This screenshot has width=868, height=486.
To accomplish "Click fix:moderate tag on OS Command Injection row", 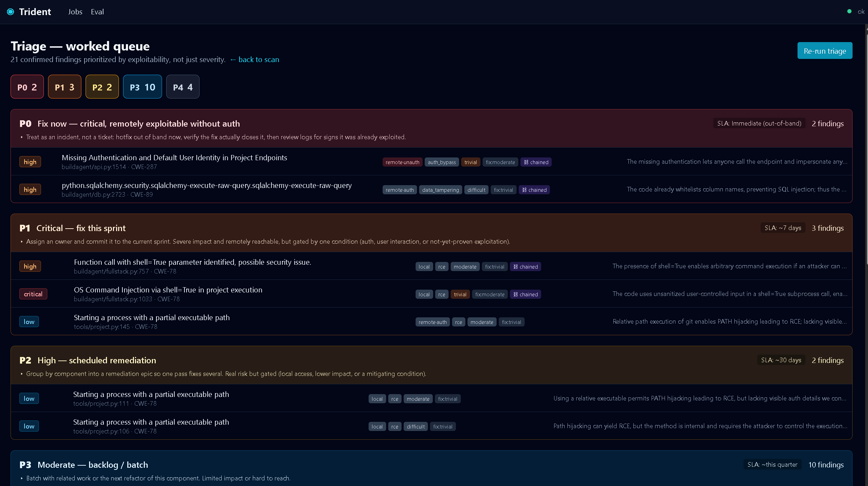I will [490, 294].
